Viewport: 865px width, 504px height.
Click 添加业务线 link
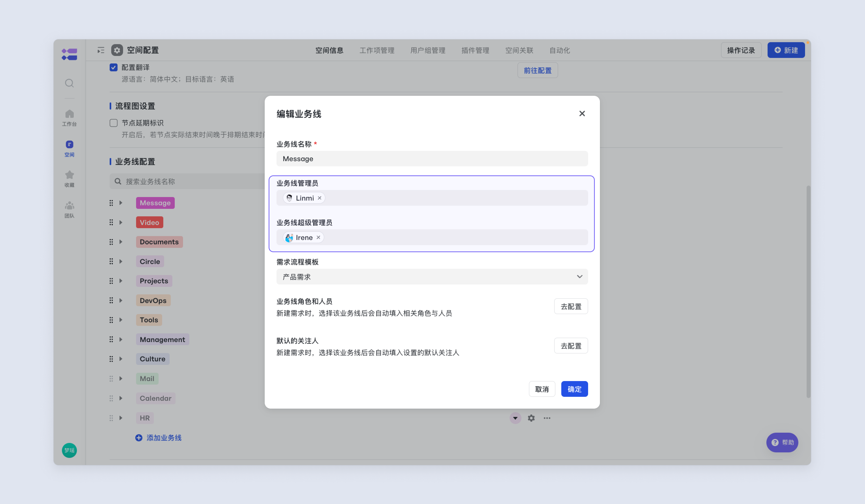point(158,438)
